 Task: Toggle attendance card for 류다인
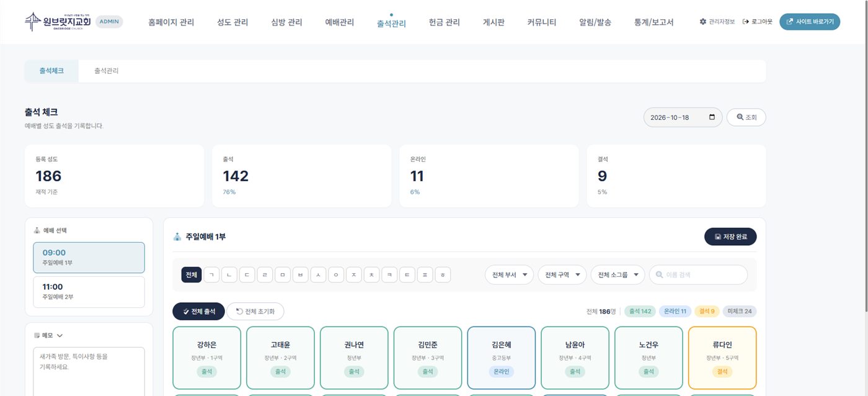(722, 358)
